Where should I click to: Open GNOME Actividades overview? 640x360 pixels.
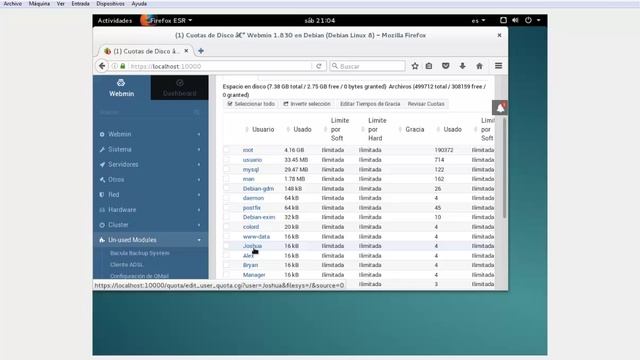click(115, 20)
